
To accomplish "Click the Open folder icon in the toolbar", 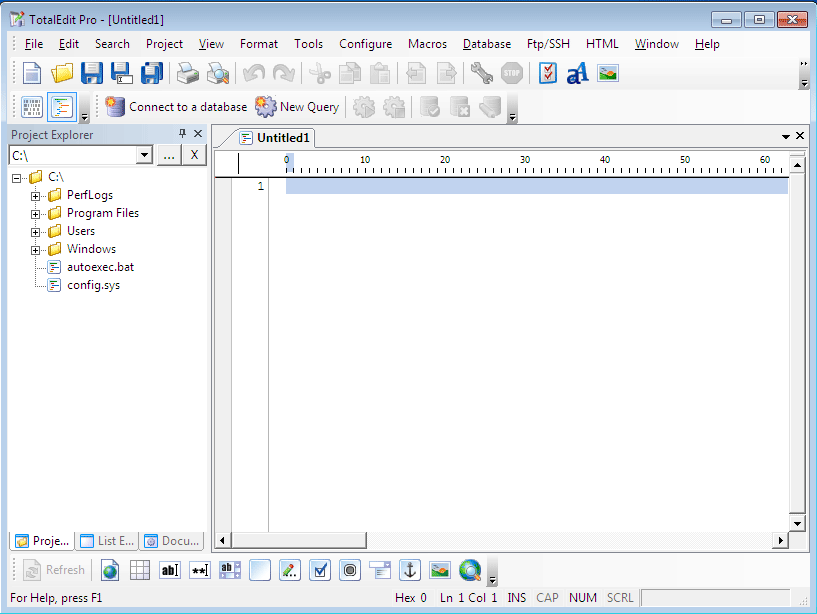I will [x=62, y=73].
